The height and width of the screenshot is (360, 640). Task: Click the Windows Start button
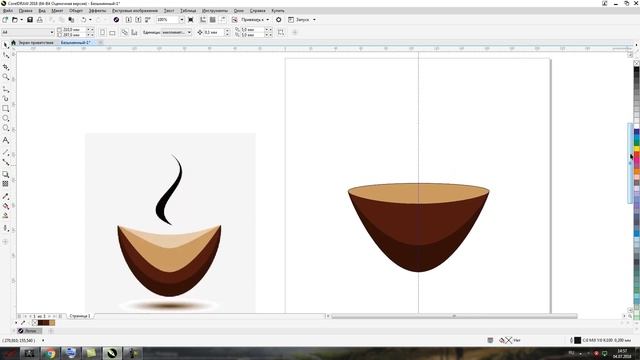click(x=9, y=353)
